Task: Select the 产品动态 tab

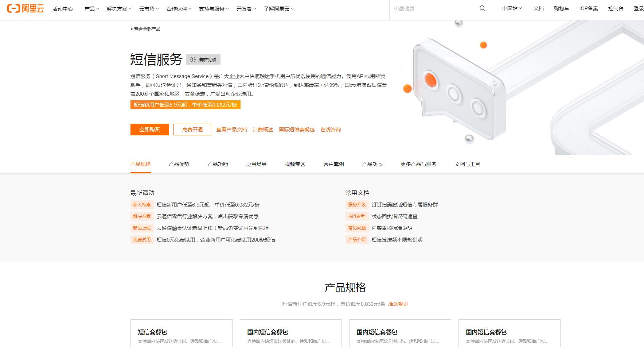Action: [372, 164]
